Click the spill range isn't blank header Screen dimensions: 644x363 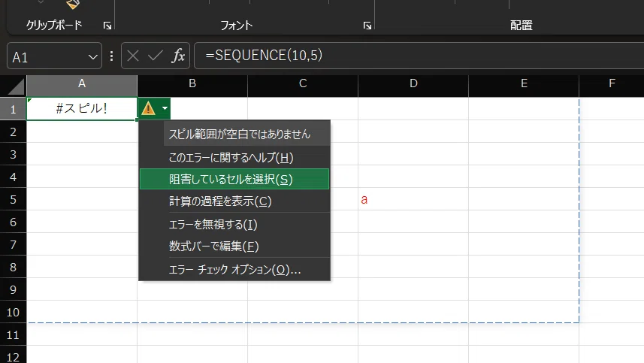pyautogui.click(x=246, y=134)
